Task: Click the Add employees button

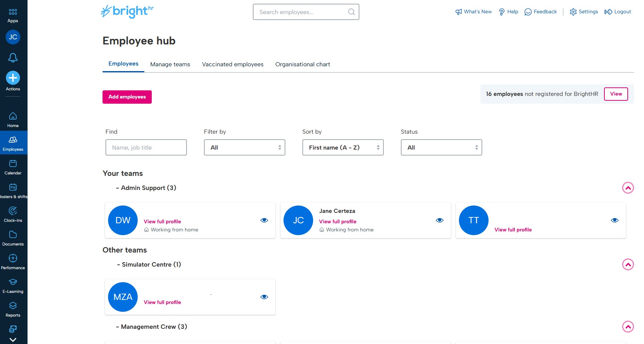Action: (x=127, y=97)
